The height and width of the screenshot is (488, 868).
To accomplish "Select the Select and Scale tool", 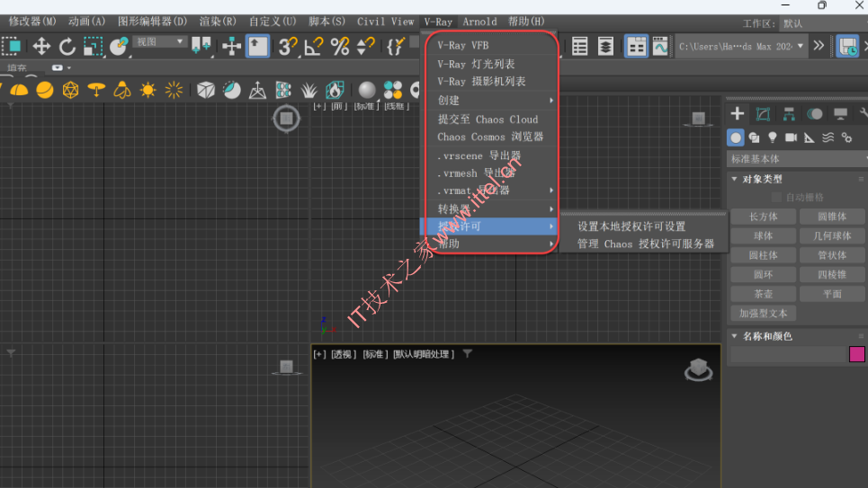I will pos(93,47).
